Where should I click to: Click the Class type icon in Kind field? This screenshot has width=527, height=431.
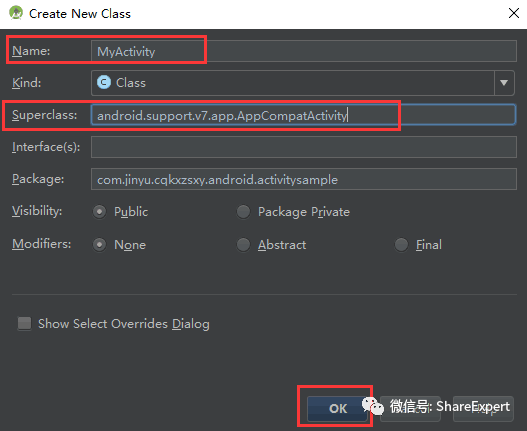coord(104,82)
